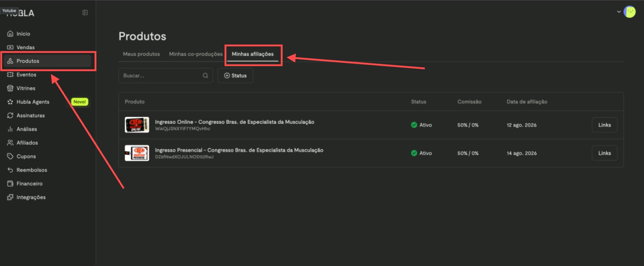This screenshot has width=644, height=266.
Task: Click the Cupons tag icon
Action: click(10, 156)
